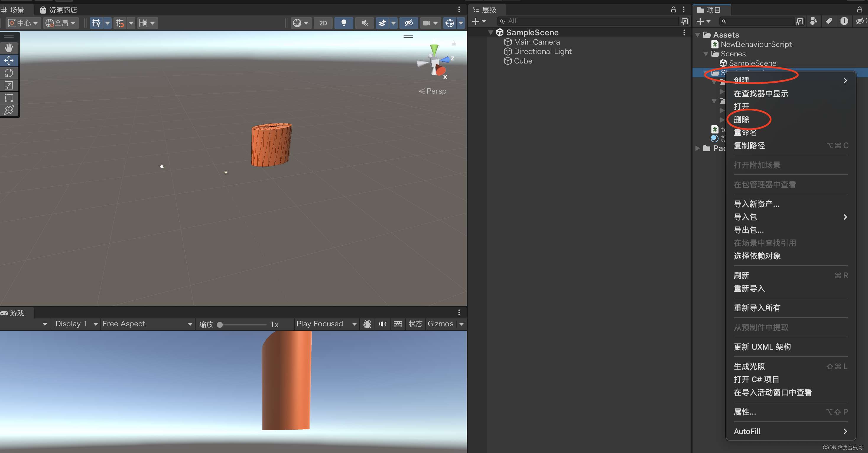Choose 删除 from the context menu

pyautogui.click(x=742, y=120)
